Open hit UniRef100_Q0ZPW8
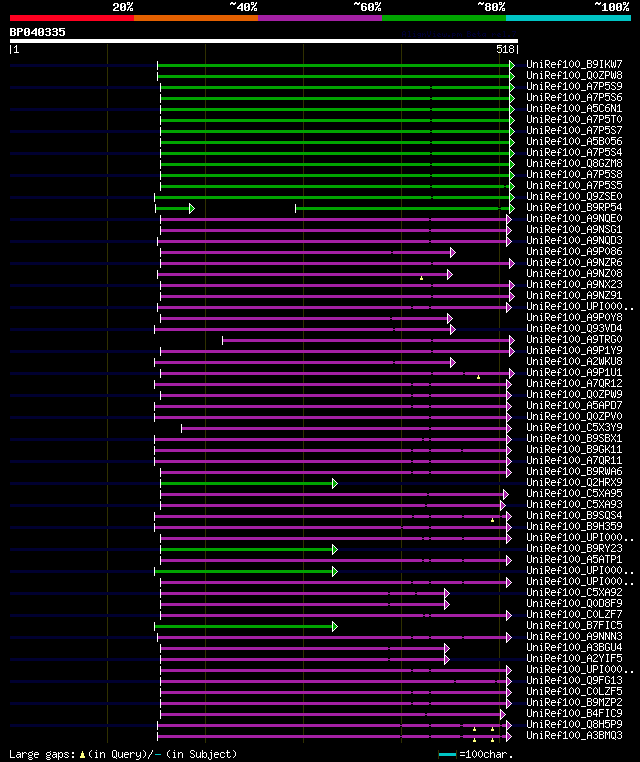This screenshot has height=762, width=640. tap(574, 75)
